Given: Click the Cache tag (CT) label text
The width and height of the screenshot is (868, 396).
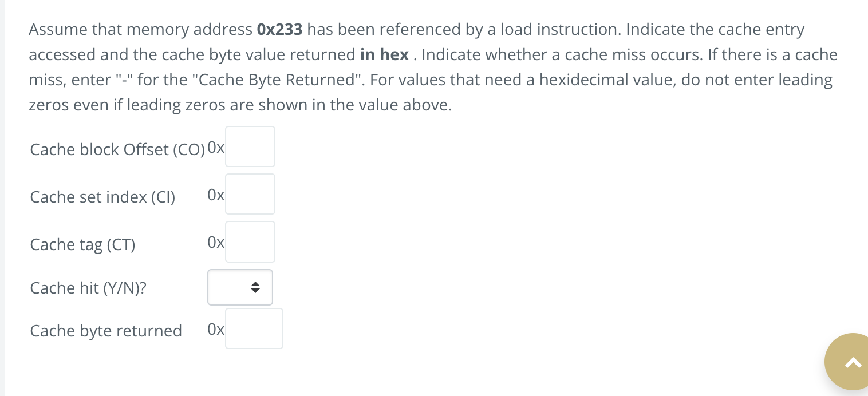Looking at the screenshot, I should tap(82, 244).
